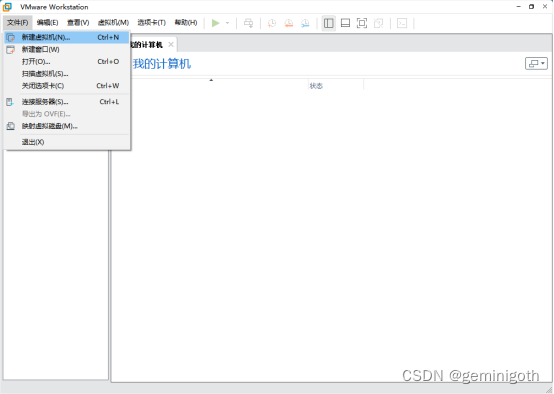This screenshot has width=554, height=394.
Task: Maximize the VMware Workstation window
Action: (x=531, y=7)
